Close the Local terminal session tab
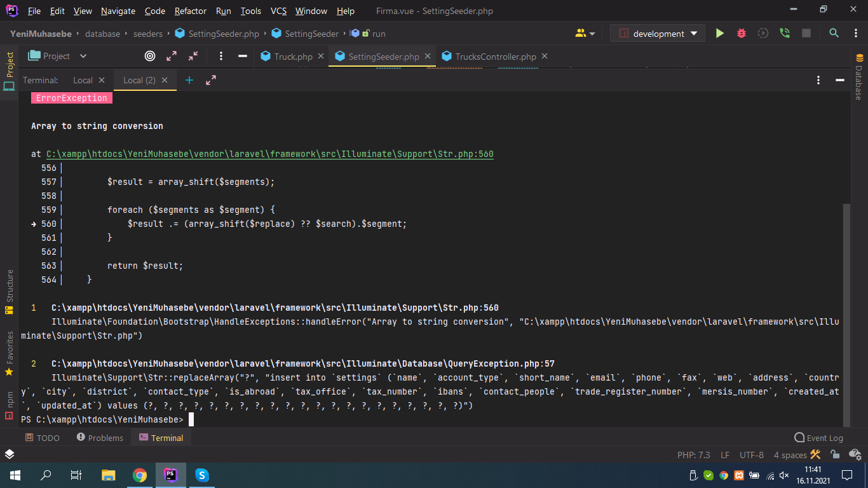This screenshot has width=868, height=488. pos(102,80)
